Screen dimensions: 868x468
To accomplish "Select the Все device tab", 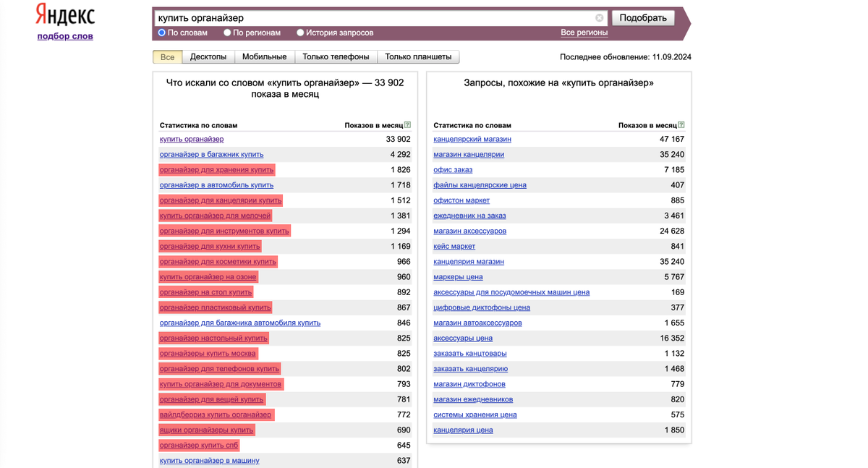I will (x=167, y=57).
